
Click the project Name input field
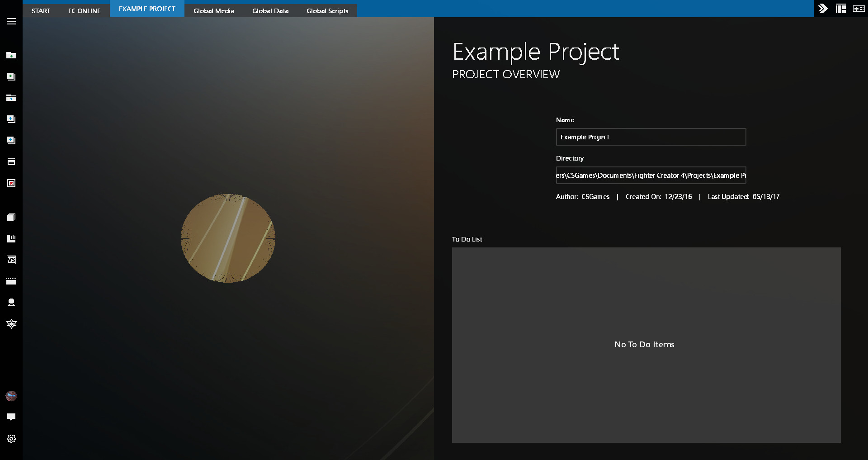(x=651, y=137)
